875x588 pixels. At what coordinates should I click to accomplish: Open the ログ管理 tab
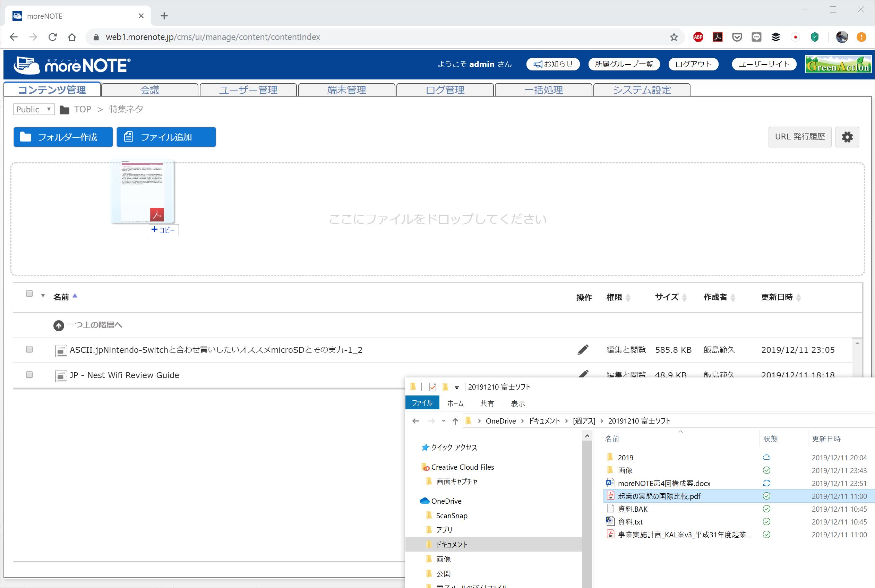coord(445,90)
